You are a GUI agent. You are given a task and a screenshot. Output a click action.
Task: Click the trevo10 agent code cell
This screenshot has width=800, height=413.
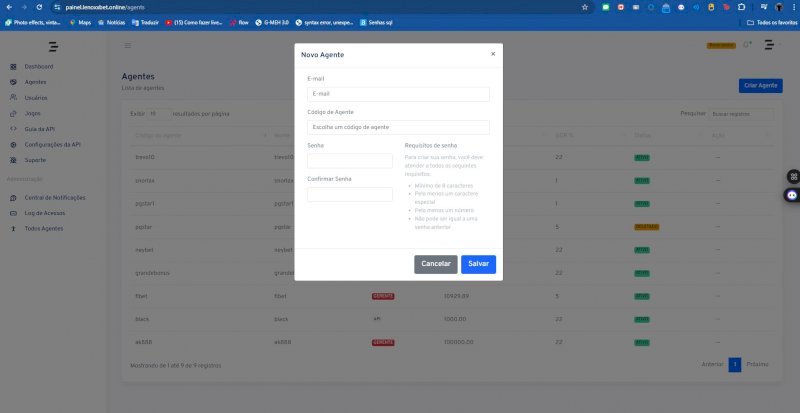point(145,157)
